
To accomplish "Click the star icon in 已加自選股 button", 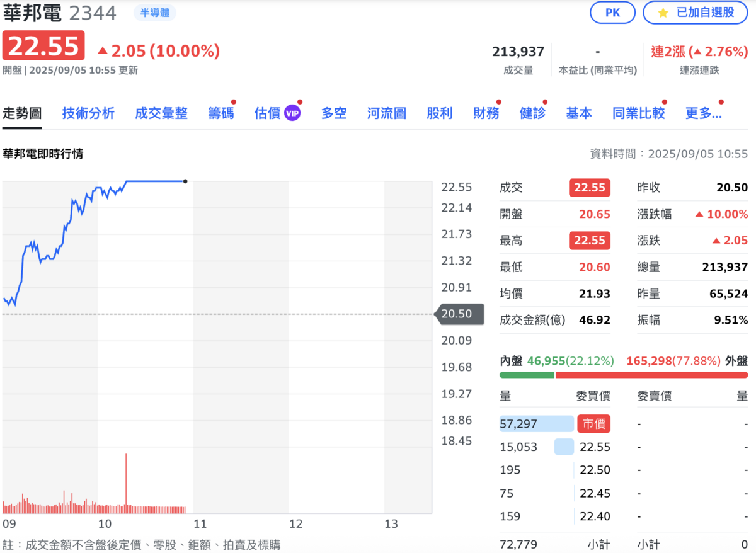I will [x=663, y=13].
